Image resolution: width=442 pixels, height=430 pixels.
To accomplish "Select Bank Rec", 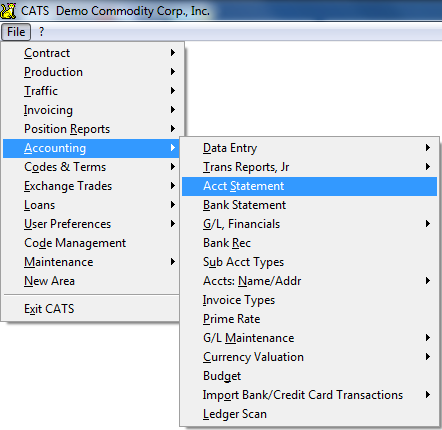I will 309,243.
